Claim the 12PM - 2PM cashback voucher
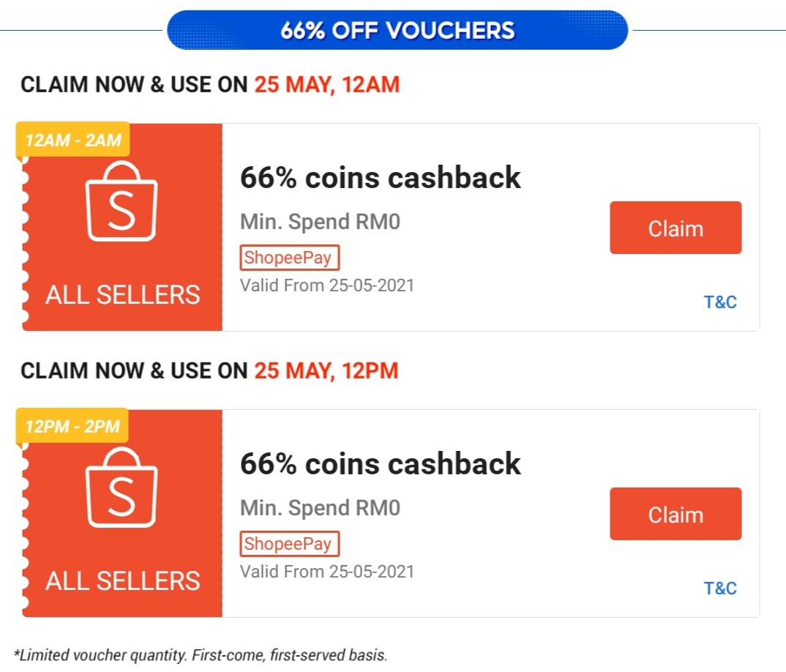Image resolution: width=786 pixels, height=672 pixels. point(675,515)
